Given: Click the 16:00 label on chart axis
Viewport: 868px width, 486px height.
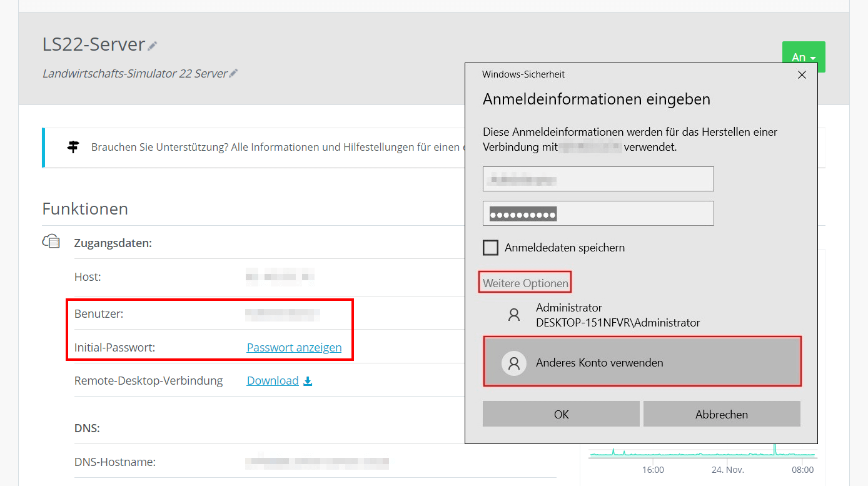Looking at the screenshot, I should (x=653, y=469).
